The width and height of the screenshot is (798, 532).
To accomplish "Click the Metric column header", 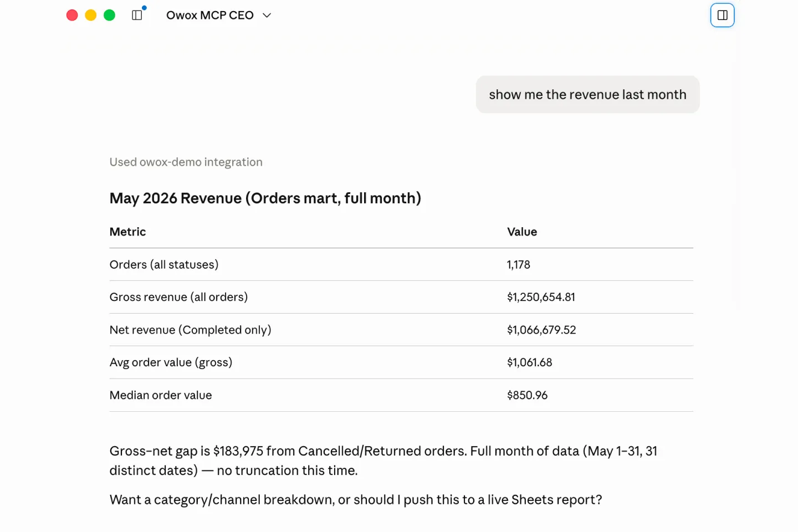I will (128, 232).
